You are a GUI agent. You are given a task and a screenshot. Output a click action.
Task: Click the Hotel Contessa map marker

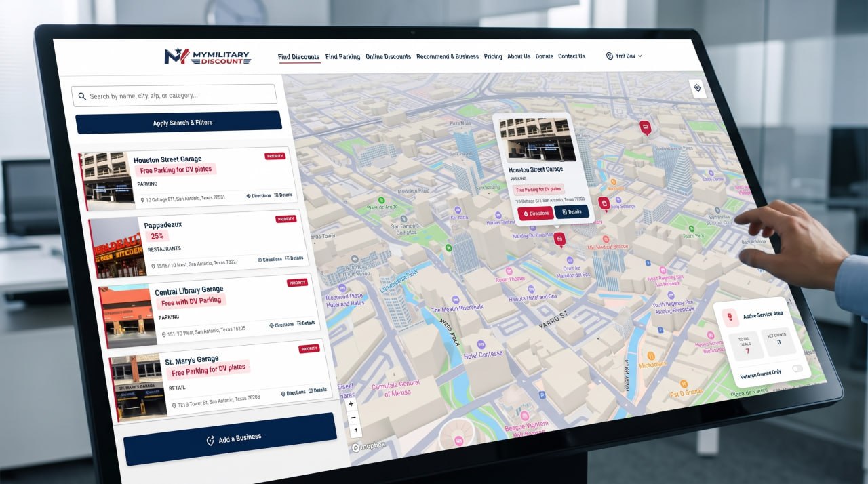point(481,344)
